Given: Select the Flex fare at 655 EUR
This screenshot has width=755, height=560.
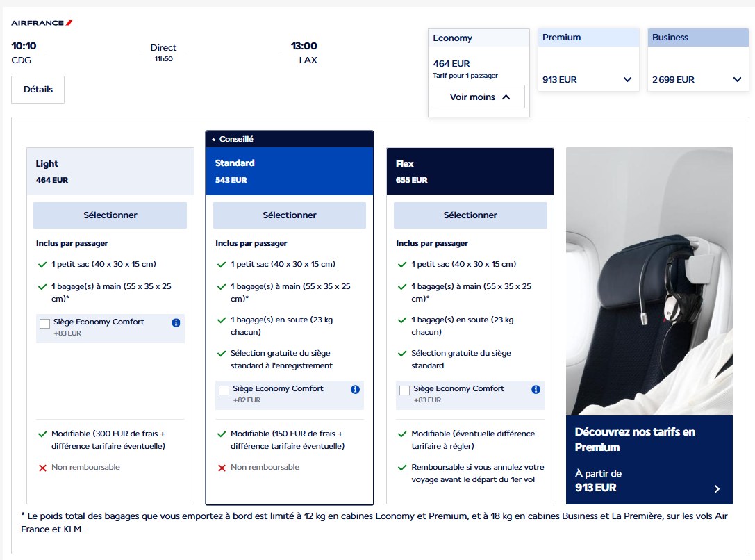Looking at the screenshot, I should coord(470,215).
